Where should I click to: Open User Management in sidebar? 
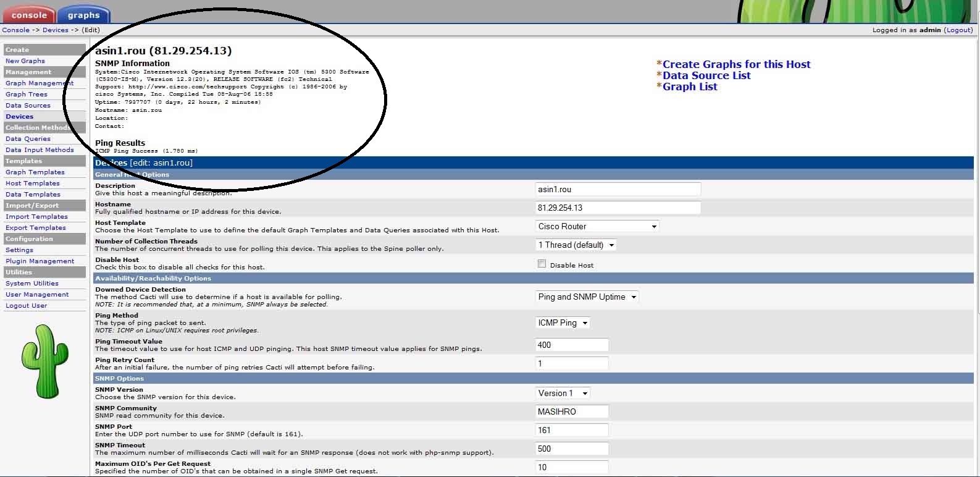(37, 295)
